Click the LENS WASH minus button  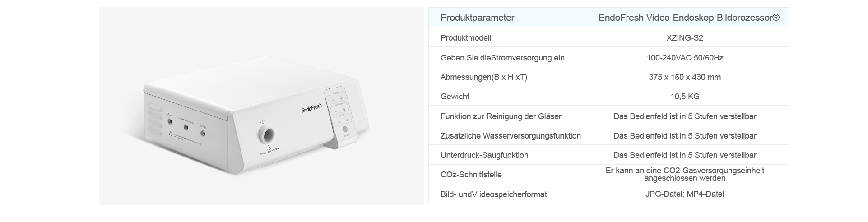click(x=336, y=111)
